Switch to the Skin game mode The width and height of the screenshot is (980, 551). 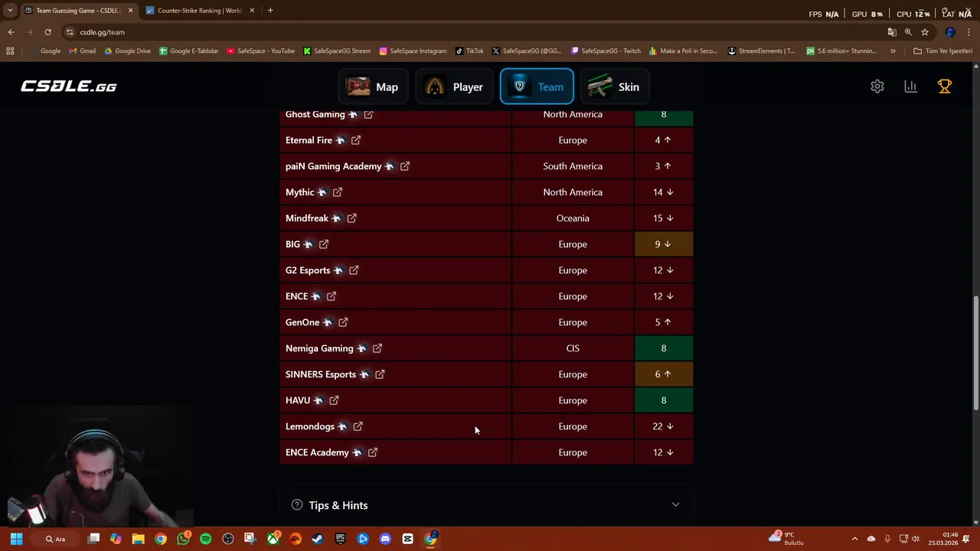point(616,86)
